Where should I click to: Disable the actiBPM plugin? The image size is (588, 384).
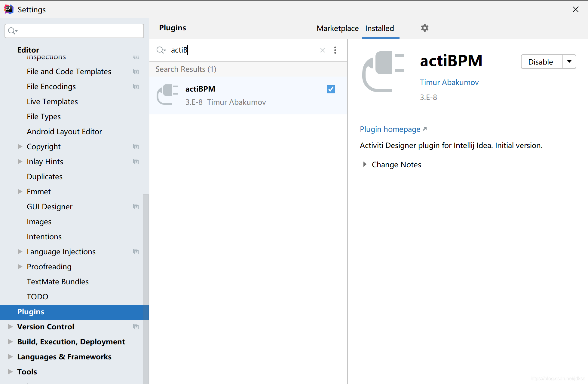point(541,62)
